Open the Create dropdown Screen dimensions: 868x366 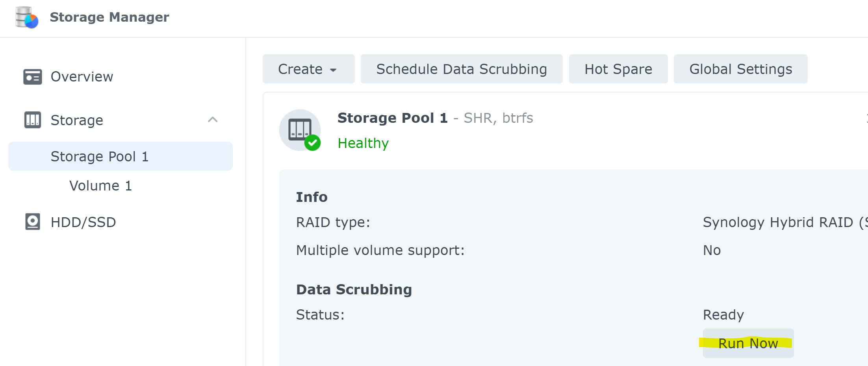pos(308,69)
